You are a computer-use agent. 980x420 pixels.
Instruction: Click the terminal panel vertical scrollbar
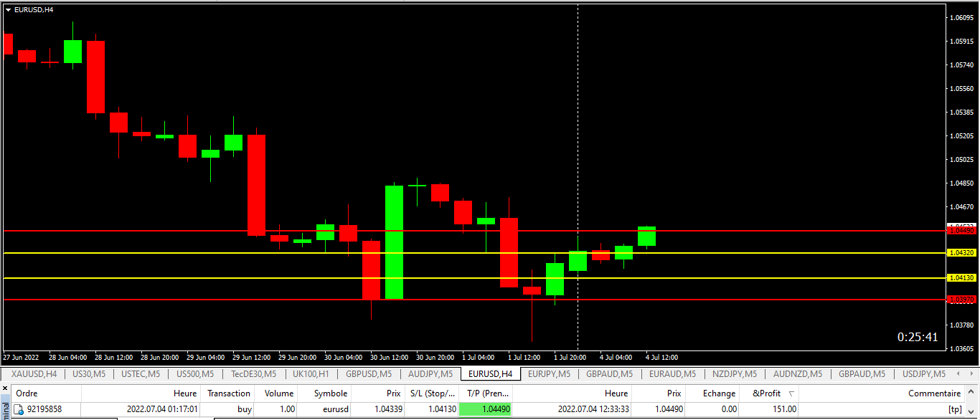pos(972,401)
